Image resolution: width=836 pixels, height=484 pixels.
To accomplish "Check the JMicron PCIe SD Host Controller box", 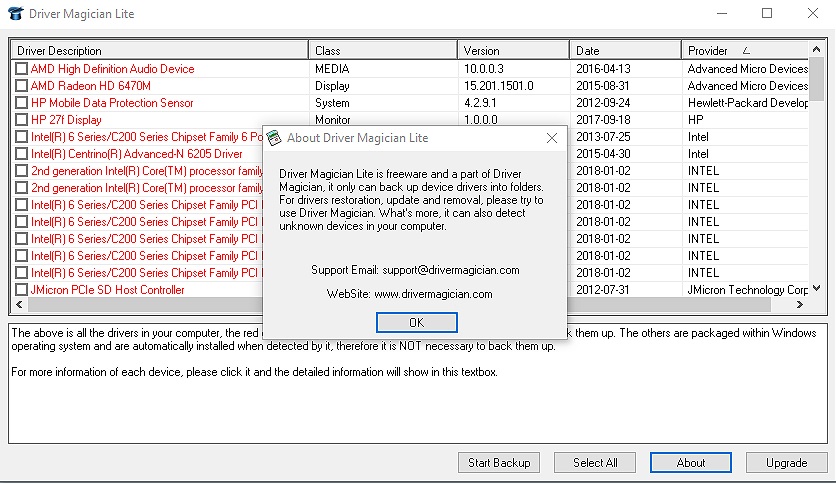I will (x=22, y=290).
